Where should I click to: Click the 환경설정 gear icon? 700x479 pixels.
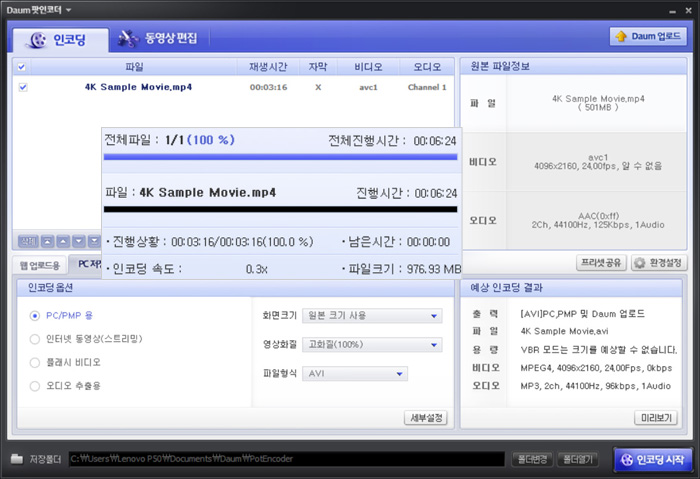click(640, 263)
